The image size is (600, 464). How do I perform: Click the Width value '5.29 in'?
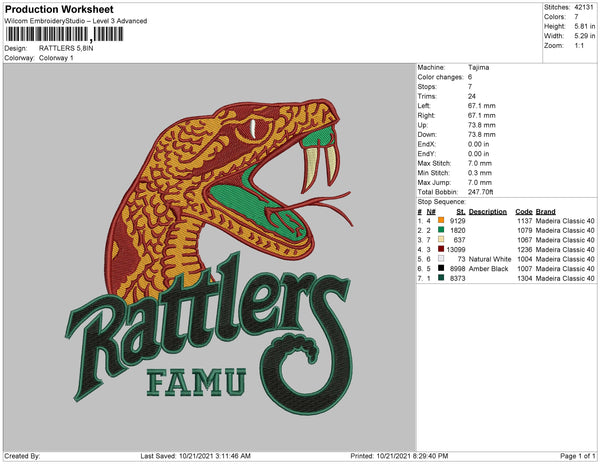coord(584,36)
